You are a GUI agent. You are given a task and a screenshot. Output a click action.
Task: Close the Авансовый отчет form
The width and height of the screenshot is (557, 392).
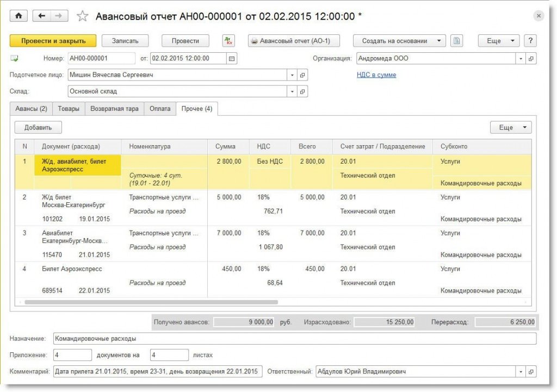(x=539, y=16)
